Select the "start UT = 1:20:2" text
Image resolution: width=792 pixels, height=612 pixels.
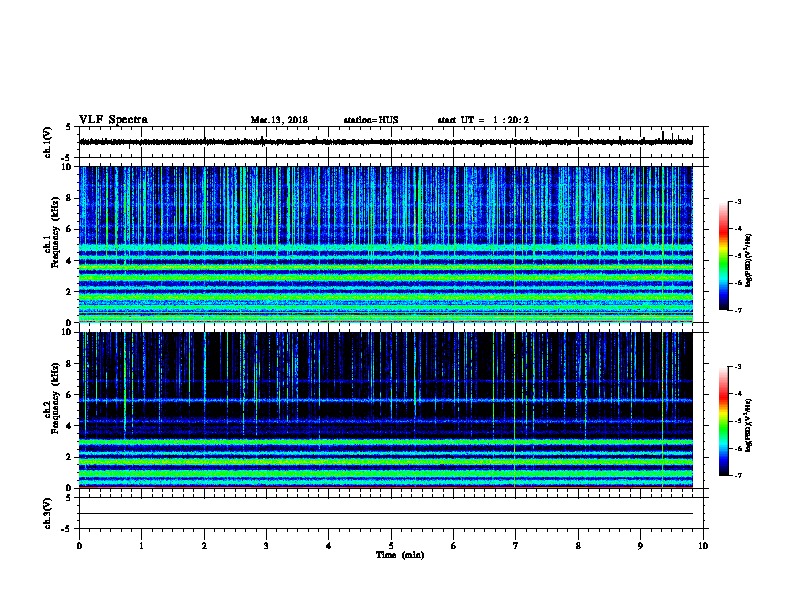[x=483, y=120]
